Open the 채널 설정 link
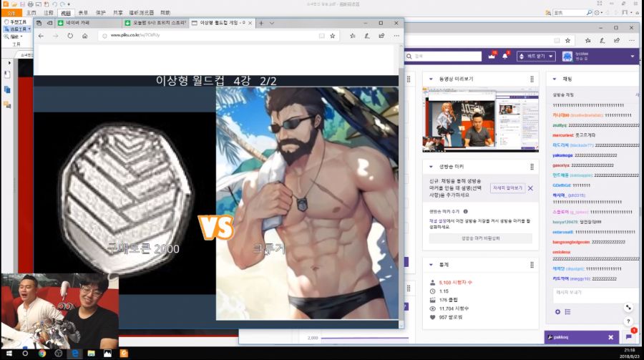The height and width of the screenshot is (360, 644). [x=438, y=221]
